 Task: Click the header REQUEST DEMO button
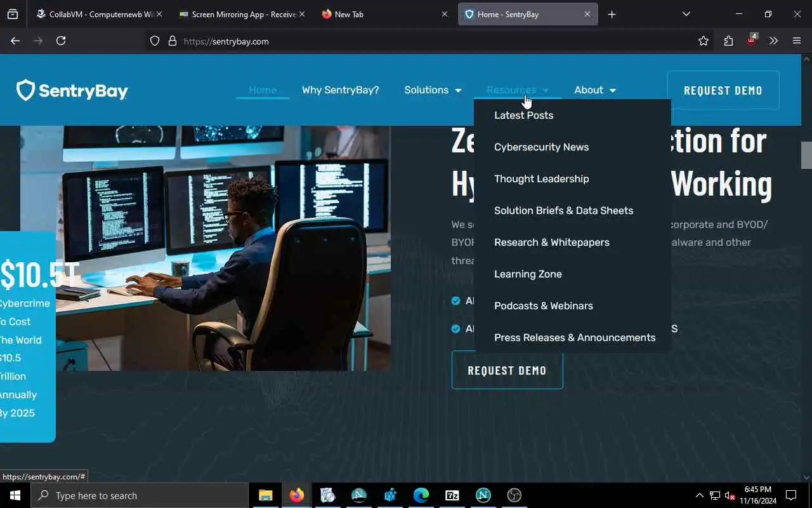tap(723, 90)
